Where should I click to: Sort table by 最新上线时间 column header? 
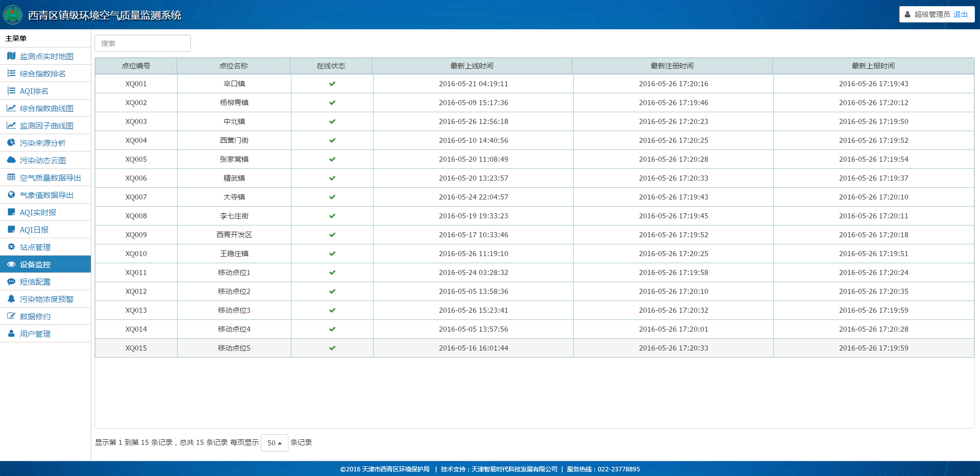(472, 66)
